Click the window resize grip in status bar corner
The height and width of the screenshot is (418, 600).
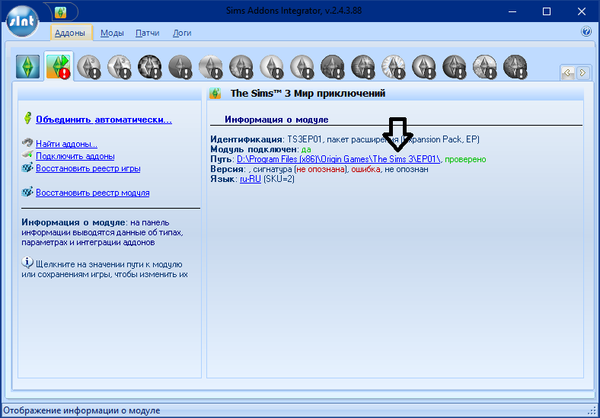point(593,411)
